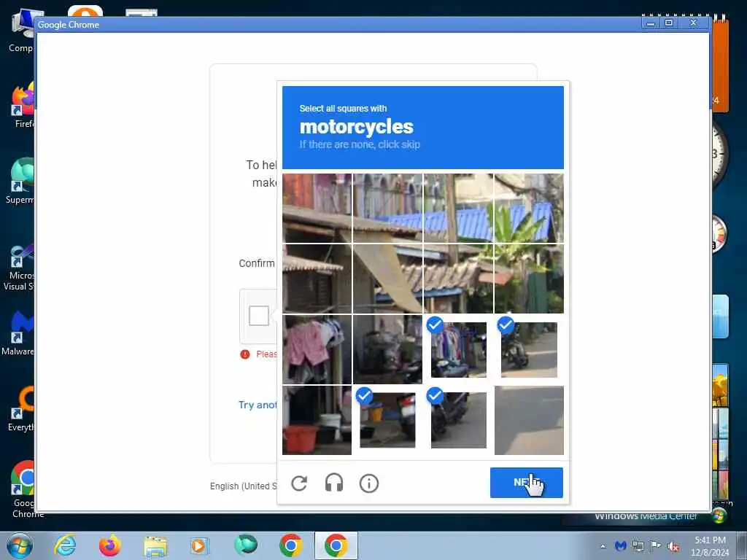Select the active Chrome taskbar button

point(336,545)
